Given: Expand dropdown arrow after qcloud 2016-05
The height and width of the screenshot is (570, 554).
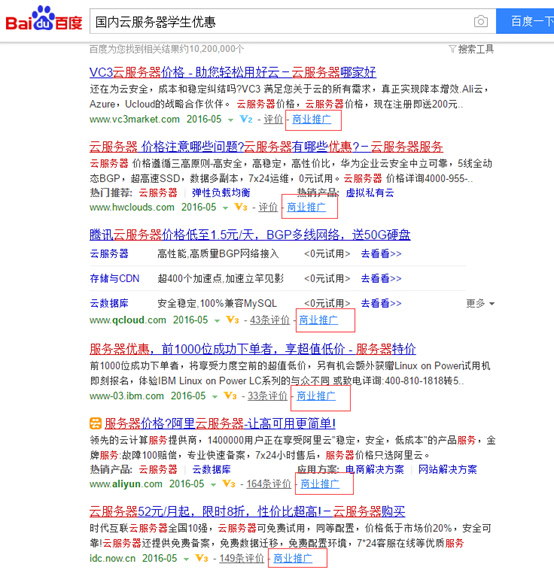Looking at the screenshot, I should [x=217, y=321].
